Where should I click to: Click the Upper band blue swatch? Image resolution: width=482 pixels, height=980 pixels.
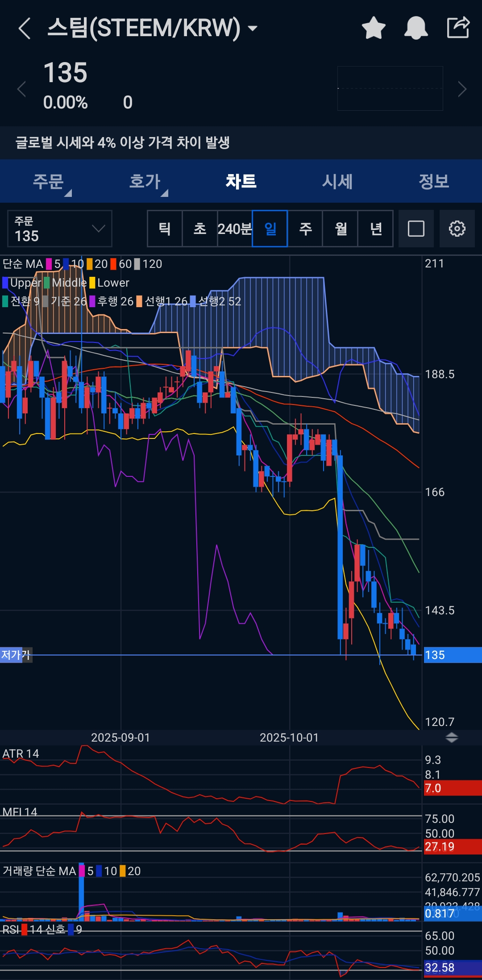[x=5, y=283]
